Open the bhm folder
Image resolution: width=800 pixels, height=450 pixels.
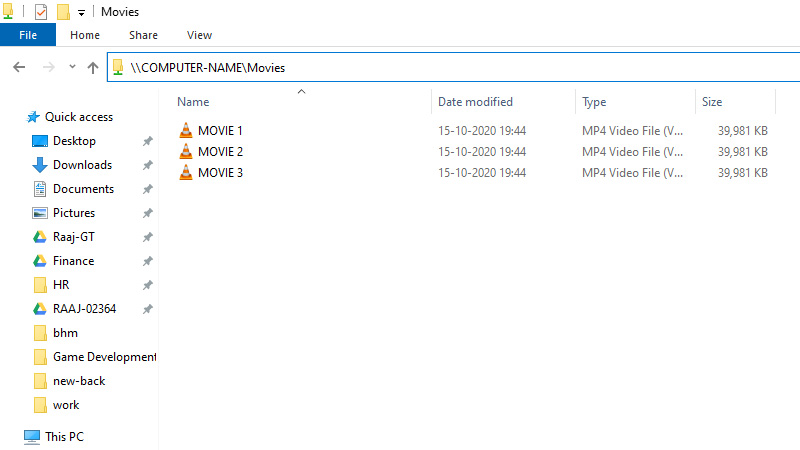[65, 333]
